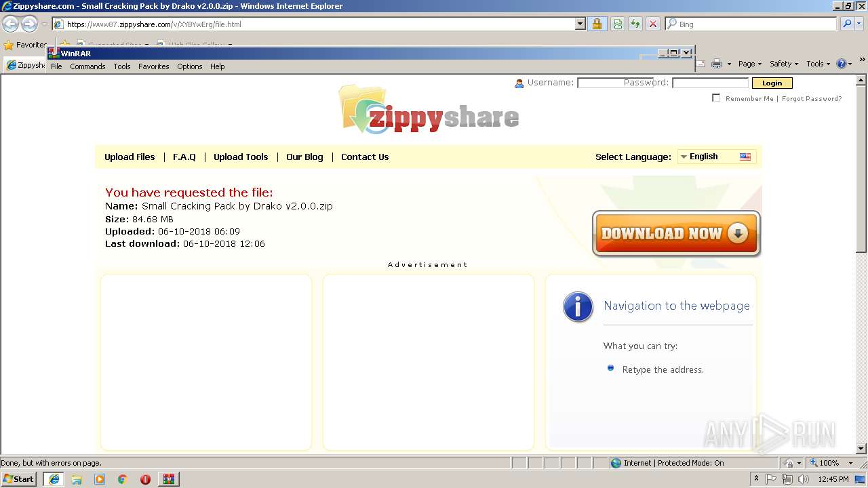Open Opera browser from the taskbar
The image size is (868, 488).
pos(145,479)
